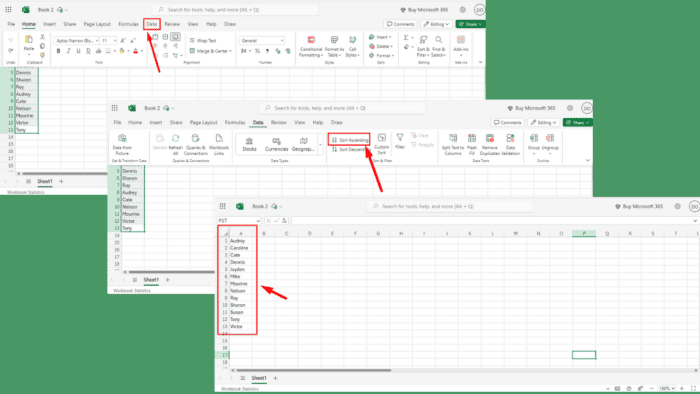Select the cell containing Victor
700x394 pixels.
[x=241, y=327]
